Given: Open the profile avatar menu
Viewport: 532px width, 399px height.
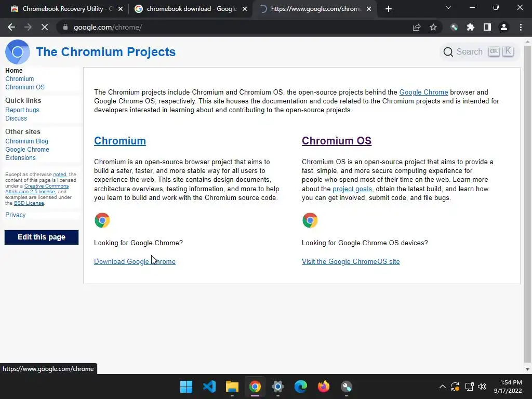Looking at the screenshot, I should tap(504, 27).
